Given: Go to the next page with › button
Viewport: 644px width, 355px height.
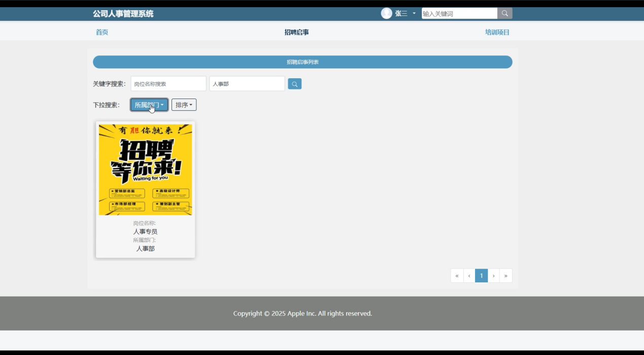Looking at the screenshot, I should 493,276.
